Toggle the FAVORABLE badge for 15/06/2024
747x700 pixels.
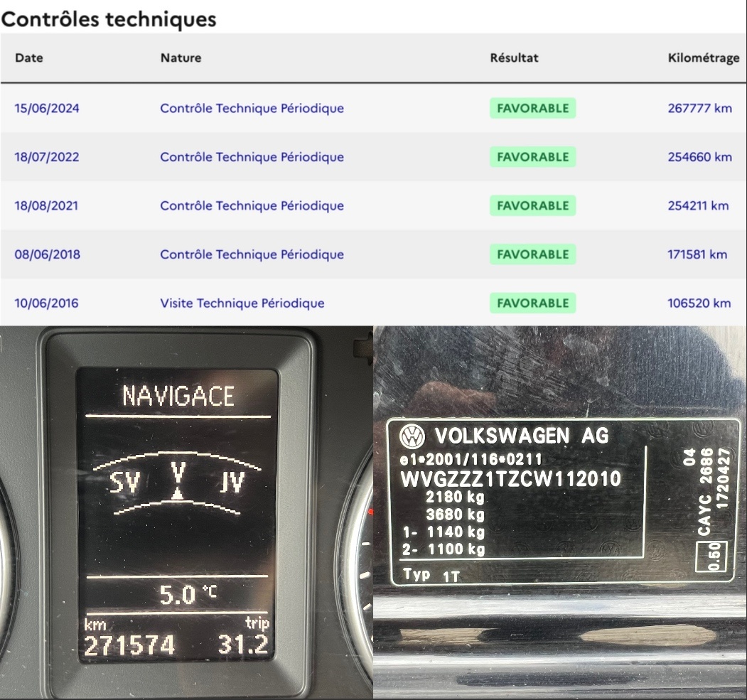(532, 107)
